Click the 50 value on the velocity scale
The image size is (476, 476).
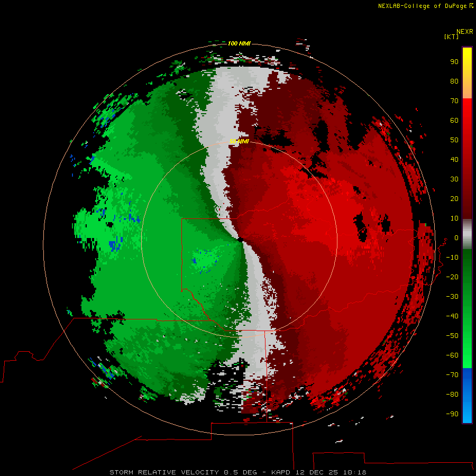pos(454,140)
